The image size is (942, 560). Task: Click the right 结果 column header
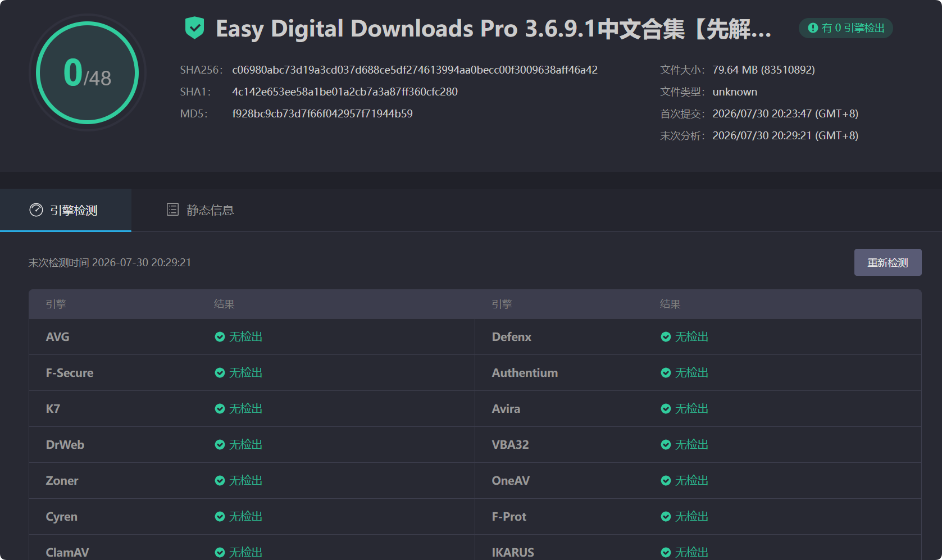click(670, 304)
